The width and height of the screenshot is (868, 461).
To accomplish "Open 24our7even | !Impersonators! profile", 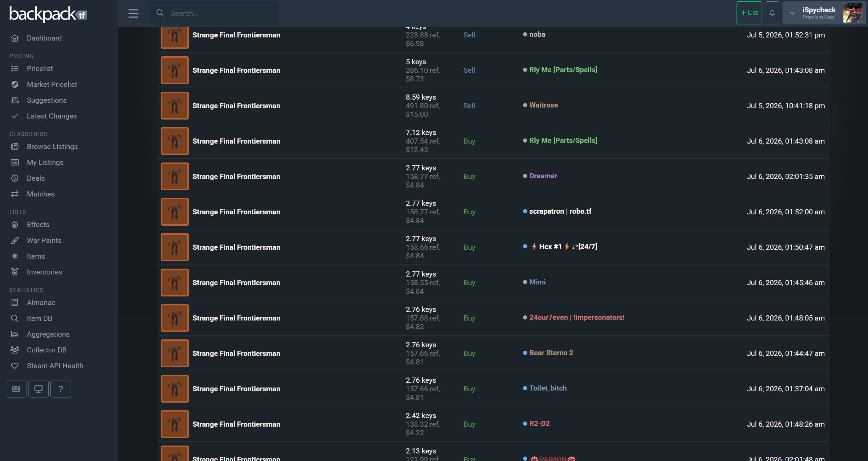I will [577, 317].
